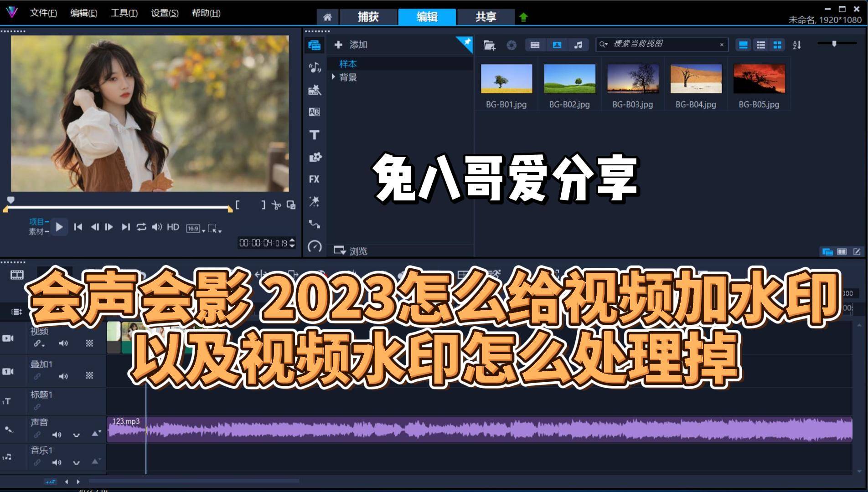
Task: Open the Templates library icon
Action: [x=315, y=90]
